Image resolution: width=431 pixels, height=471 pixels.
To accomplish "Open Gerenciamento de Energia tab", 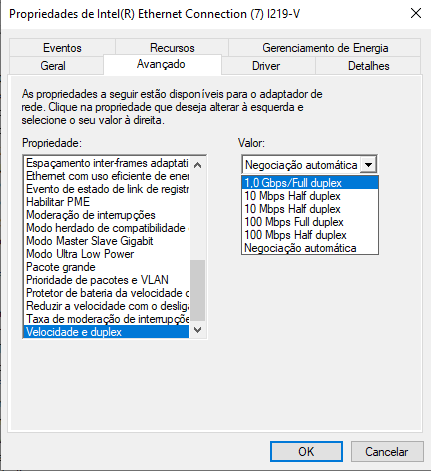I will [325, 48].
